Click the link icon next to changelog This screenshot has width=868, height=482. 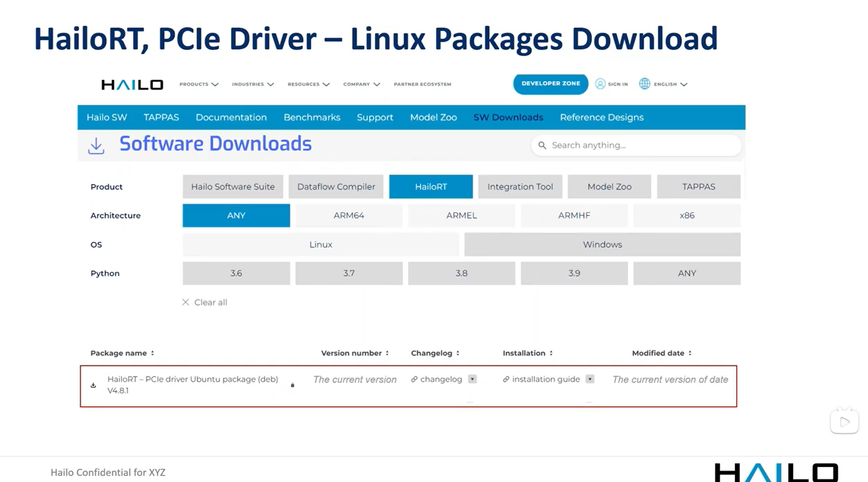click(x=414, y=379)
